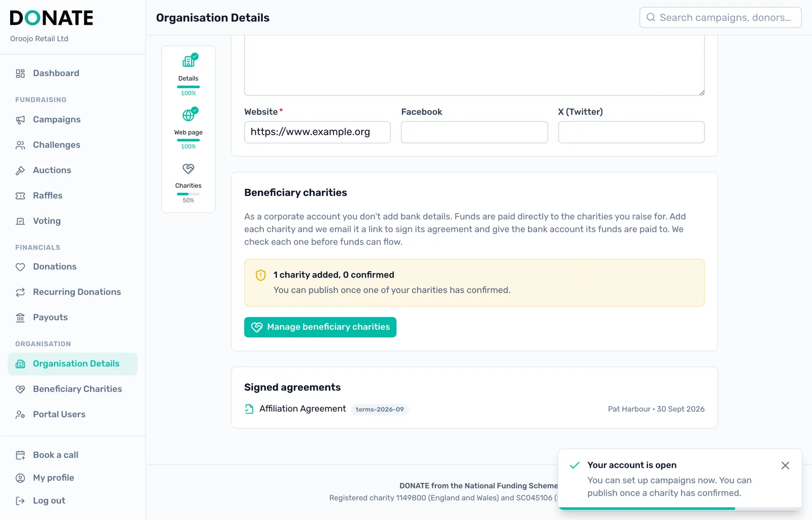Jump to the Details step
812x520 pixels.
[x=188, y=74]
